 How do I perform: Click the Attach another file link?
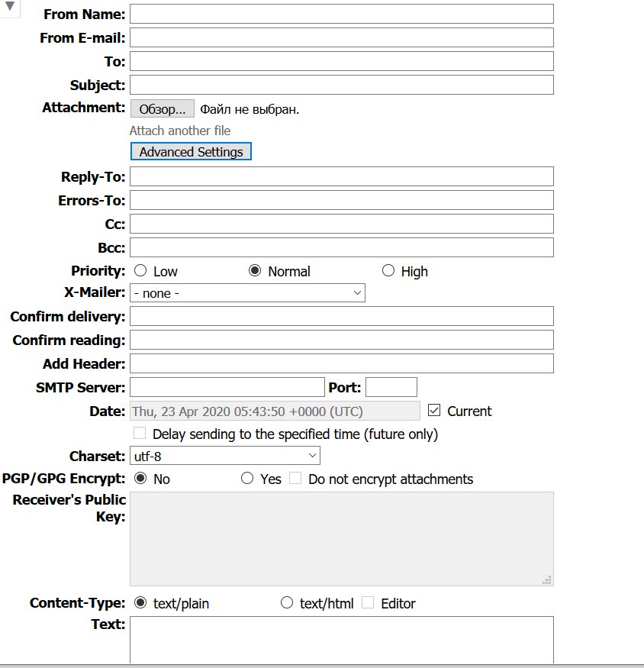click(x=180, y=131)
